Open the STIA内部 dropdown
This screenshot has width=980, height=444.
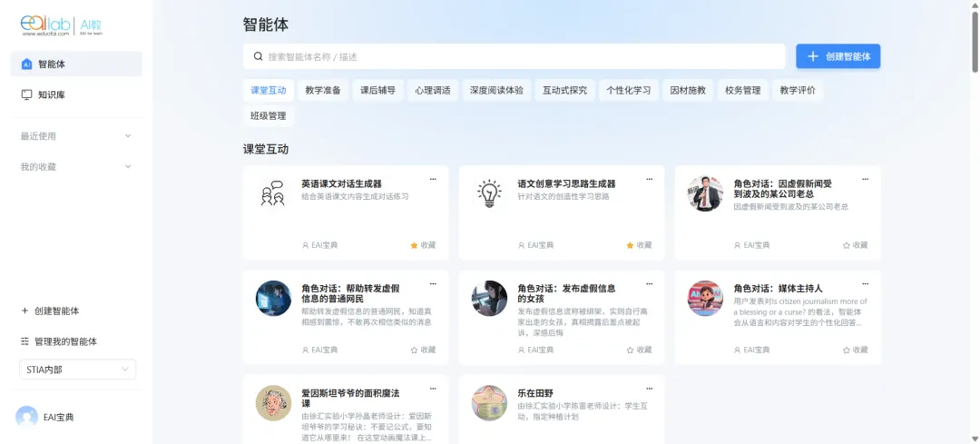coord(77,370)
